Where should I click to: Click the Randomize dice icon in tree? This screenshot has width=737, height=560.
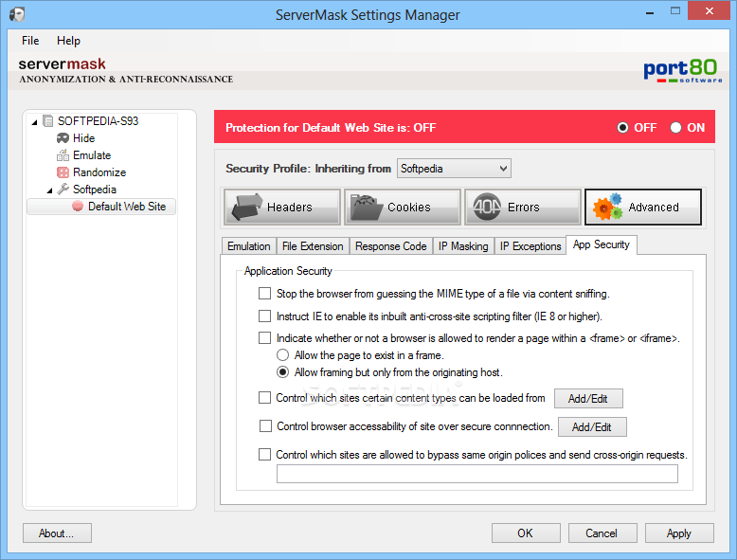click(x=63, y=172)
